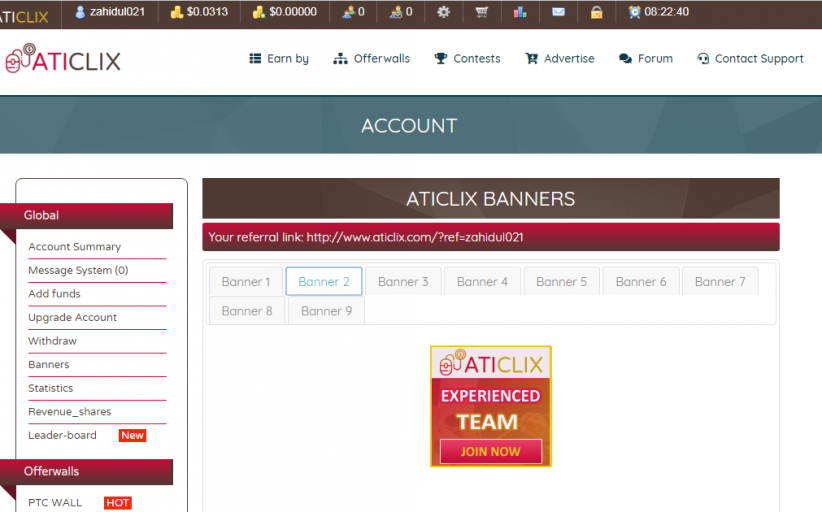Open PTC WALL under Offerwalls

(x=55, y=503)
